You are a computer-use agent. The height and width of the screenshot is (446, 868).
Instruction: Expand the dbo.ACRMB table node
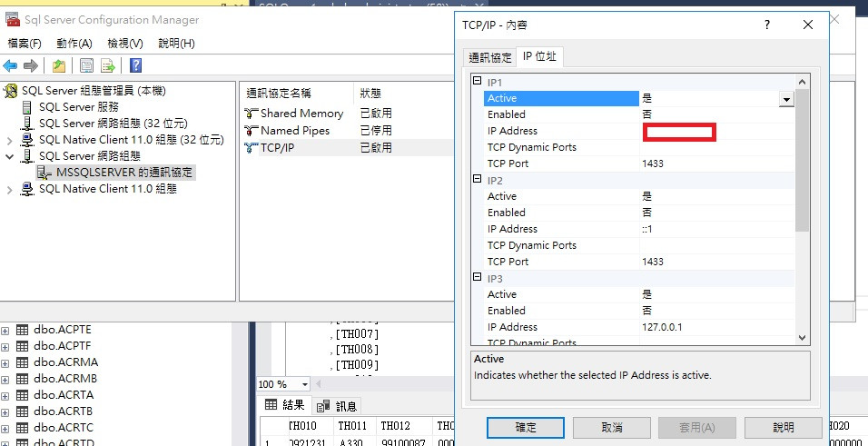(x=5, y=380)
